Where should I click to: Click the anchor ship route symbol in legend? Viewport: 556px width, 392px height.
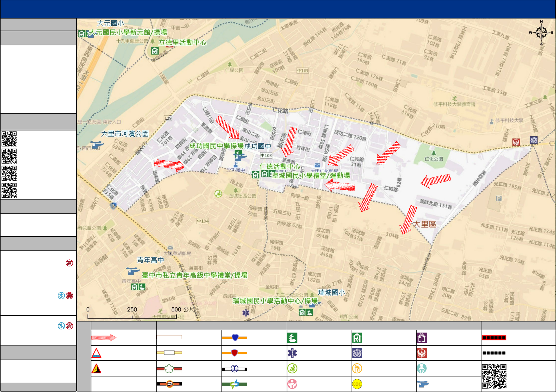click(x=235, y=369)
